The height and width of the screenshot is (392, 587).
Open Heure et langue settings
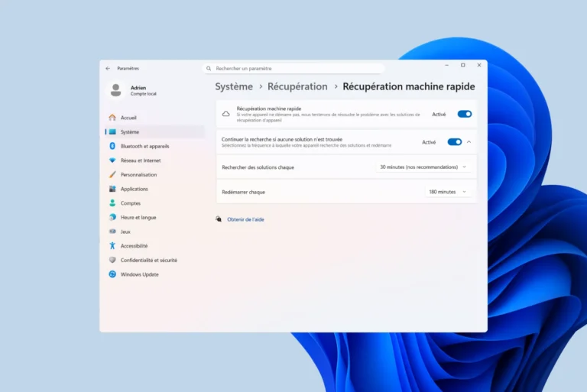pyautogui.click(x=138, y=218)
